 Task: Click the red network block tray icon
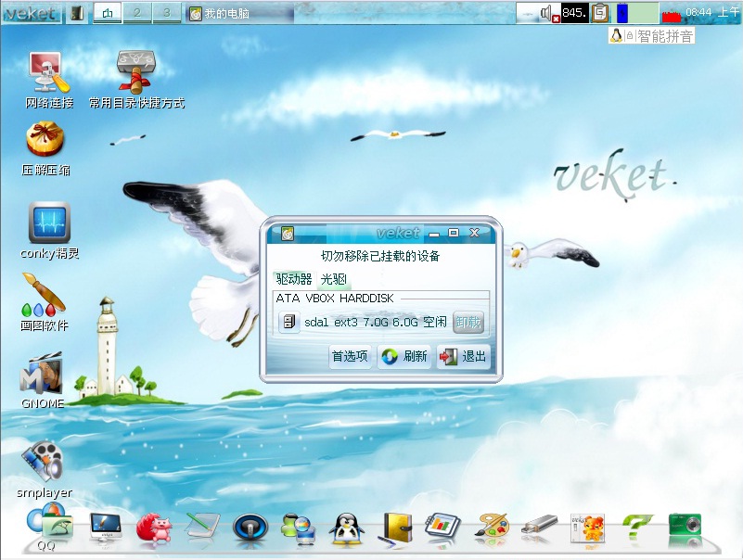tap(671, 16)
